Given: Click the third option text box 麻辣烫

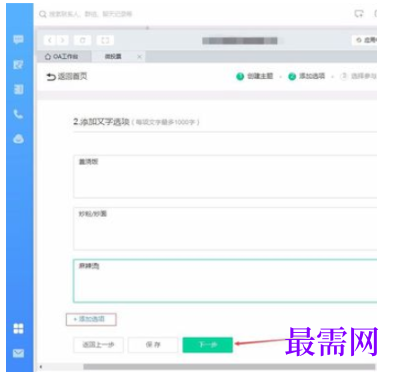Looking at the screenshot, I should pos(225,281).
